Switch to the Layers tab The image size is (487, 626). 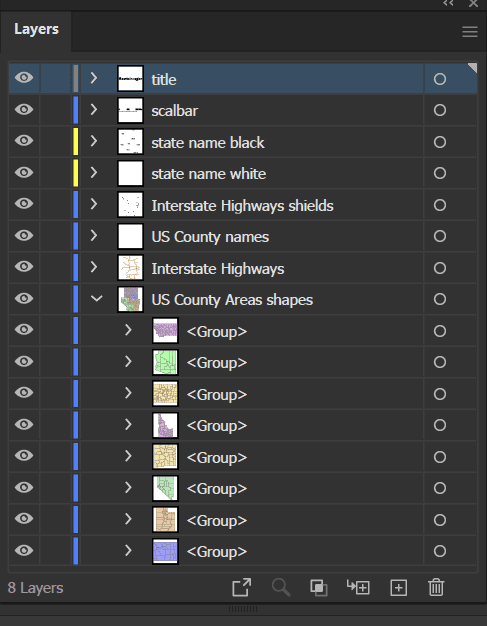pyautogui.click(x=36, y=29)
